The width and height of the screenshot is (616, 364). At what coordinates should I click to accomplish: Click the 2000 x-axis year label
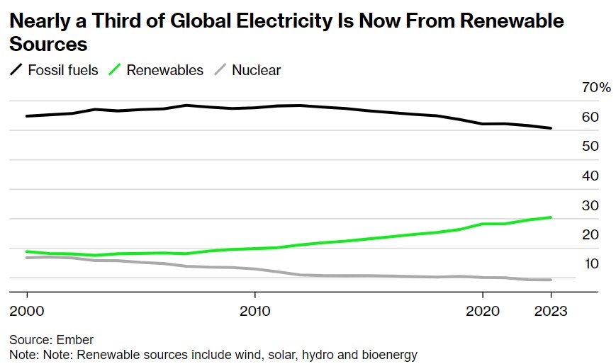tap(27, 312)
